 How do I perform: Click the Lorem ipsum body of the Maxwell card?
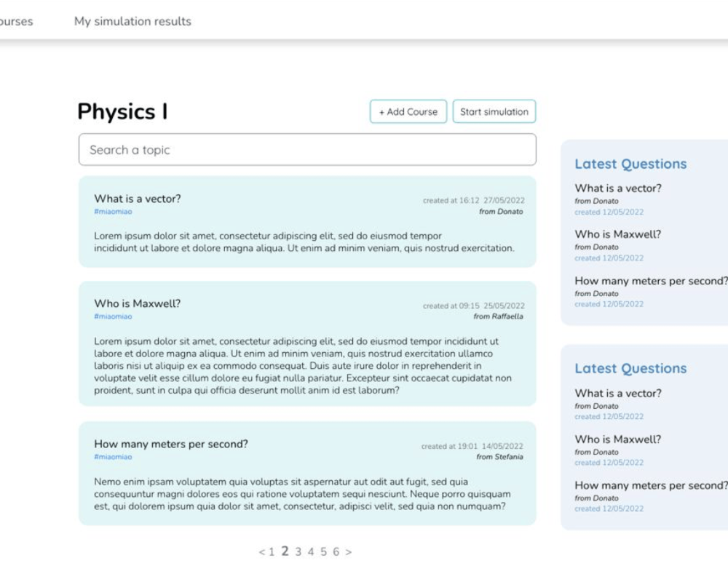click(303, 366)
